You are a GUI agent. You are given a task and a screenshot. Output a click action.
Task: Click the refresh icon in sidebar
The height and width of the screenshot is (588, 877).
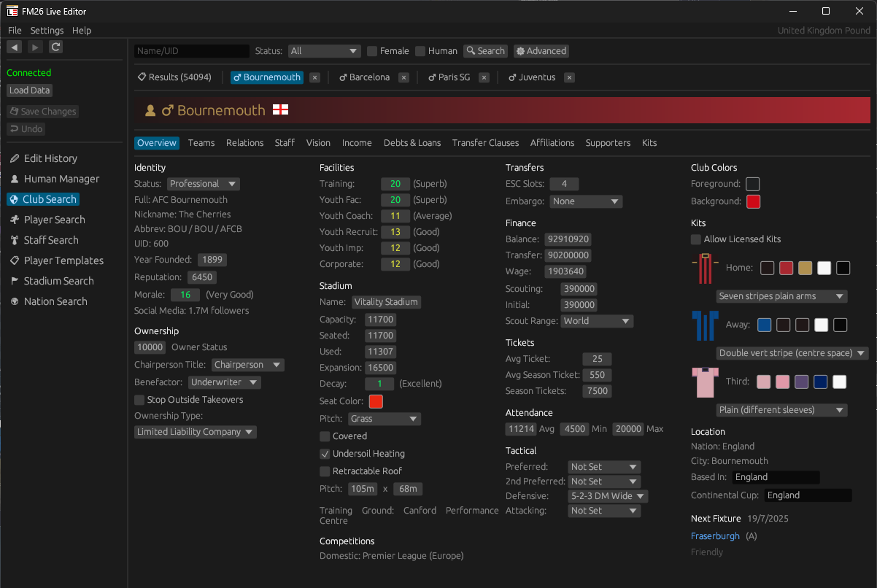pos(56,47)
